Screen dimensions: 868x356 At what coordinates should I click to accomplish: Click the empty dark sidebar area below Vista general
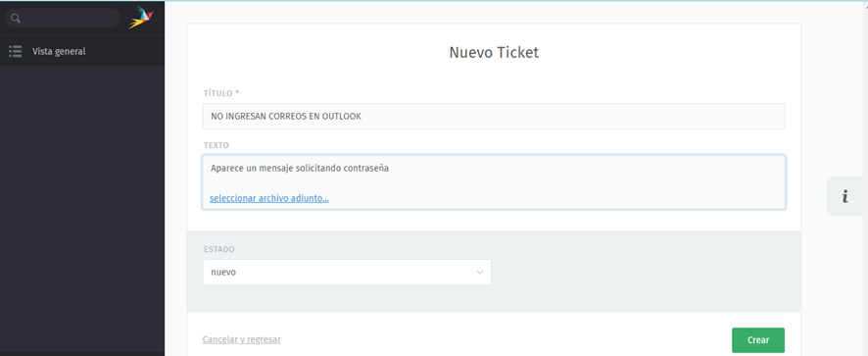[x=82, y=211]
